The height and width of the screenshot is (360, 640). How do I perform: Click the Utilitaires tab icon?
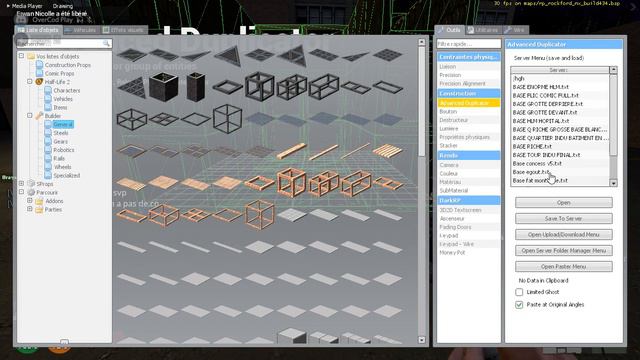(x=471, y=30)
